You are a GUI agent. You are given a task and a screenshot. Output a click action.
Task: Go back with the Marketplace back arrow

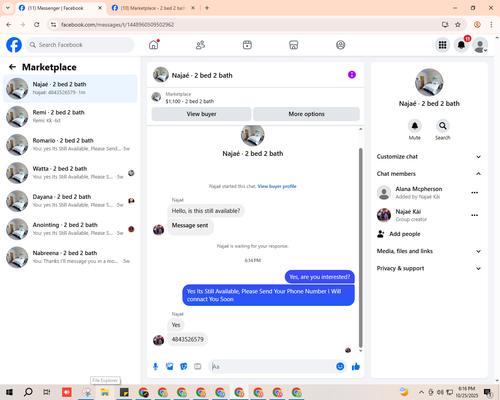click(x=12, y=67)
